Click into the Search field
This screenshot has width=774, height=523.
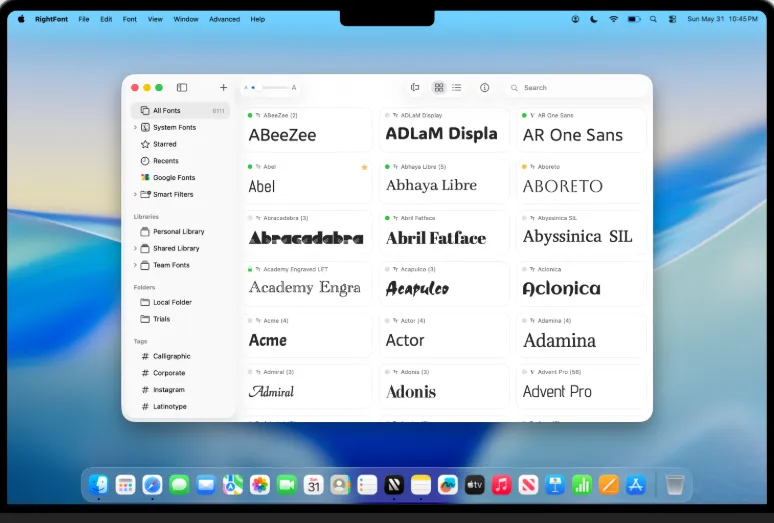576,88
